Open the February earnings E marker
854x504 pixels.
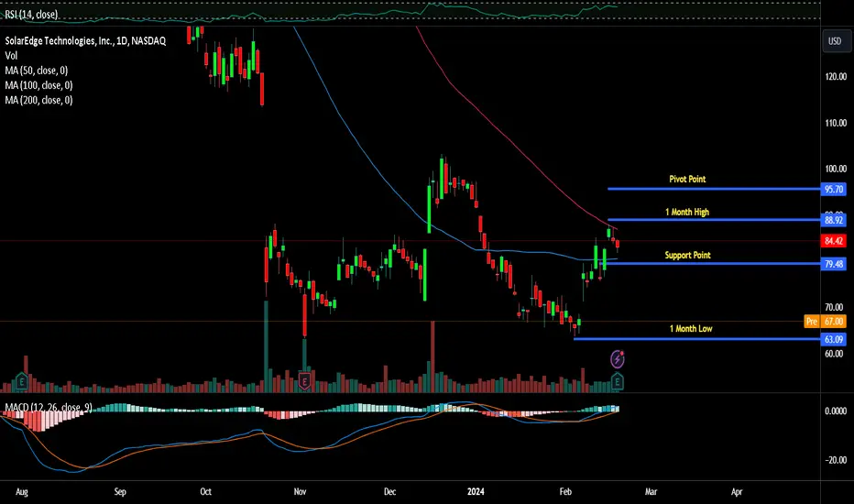point(617,381)
